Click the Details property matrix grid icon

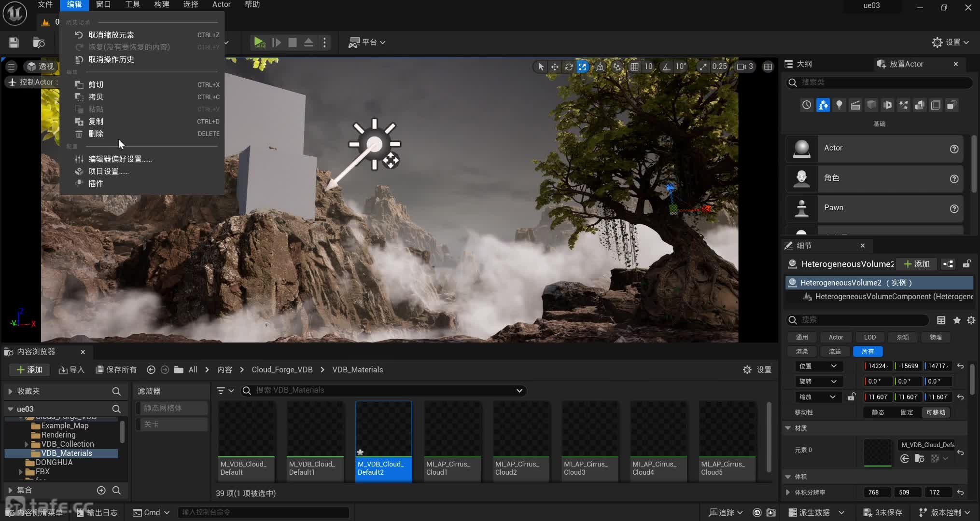pos(941,320)
